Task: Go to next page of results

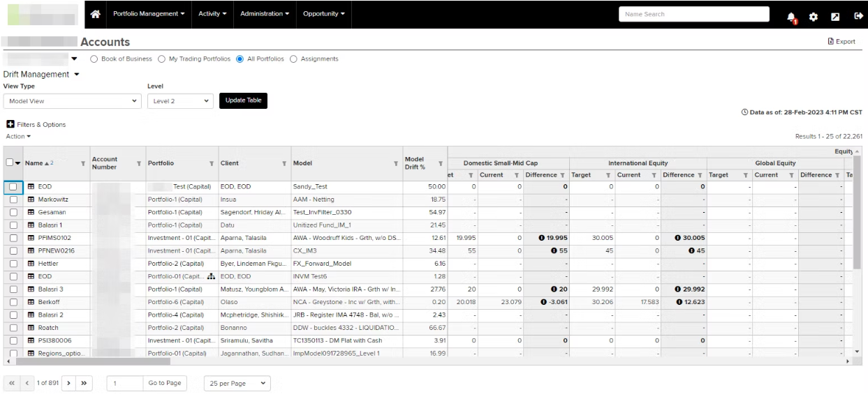Action: click(68, 384)
